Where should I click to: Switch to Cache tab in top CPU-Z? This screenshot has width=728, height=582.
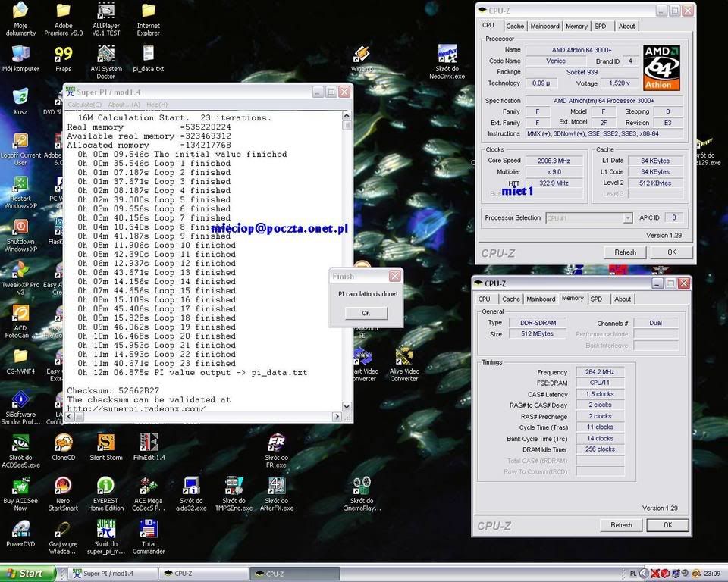515,27
